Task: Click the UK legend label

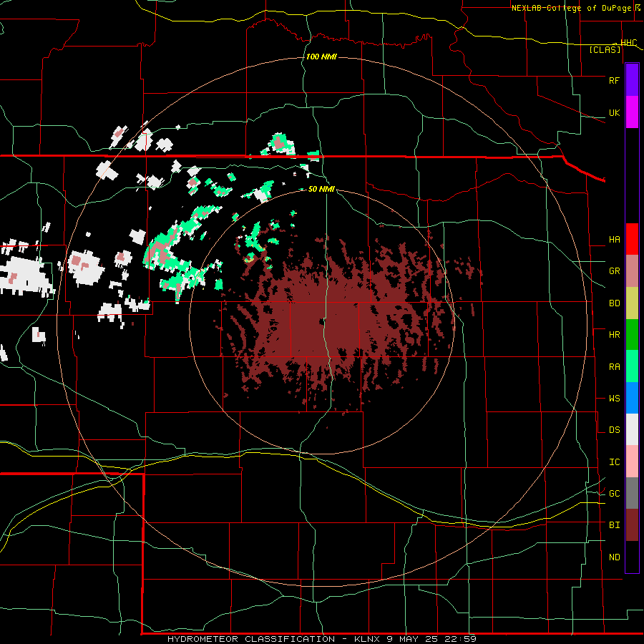Action: [x=614, y=112]
